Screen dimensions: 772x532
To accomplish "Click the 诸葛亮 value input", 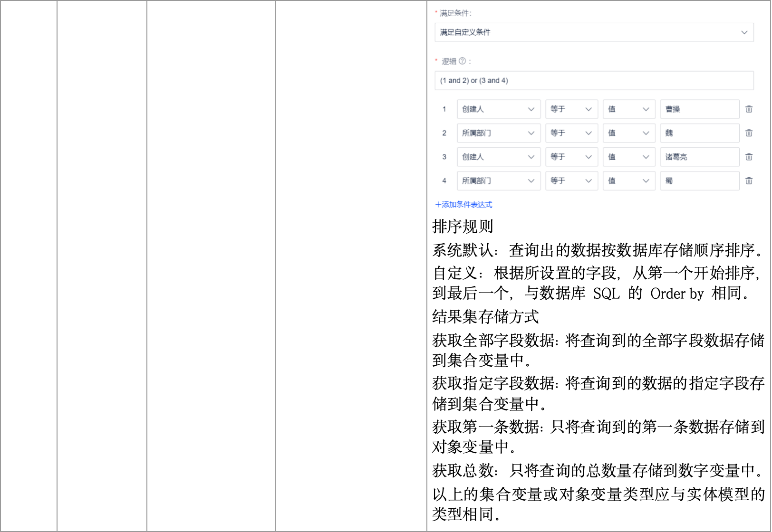I will (700, 157).
